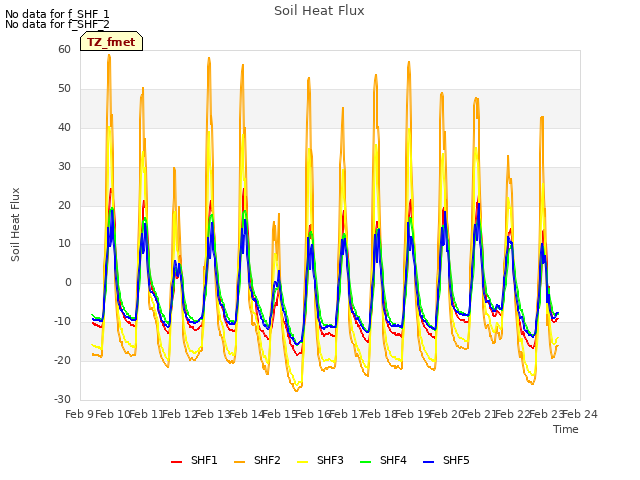640x480 pixels.
Task: Click the 60 y-axis tick label
Action: [x=64, y=49]
